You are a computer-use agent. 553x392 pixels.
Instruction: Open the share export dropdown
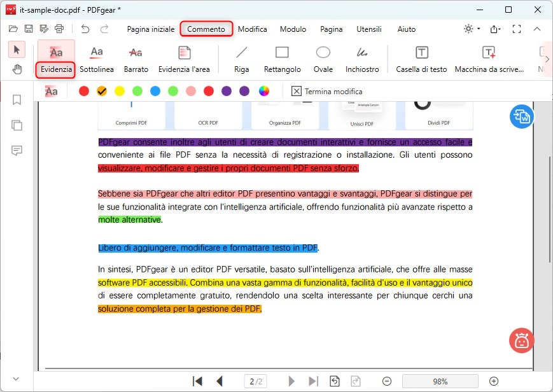tap(494, 29)
